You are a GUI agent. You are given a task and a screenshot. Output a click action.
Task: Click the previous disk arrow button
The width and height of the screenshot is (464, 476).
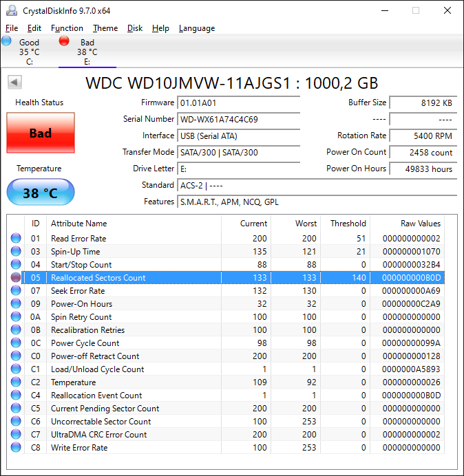(x=14, y=83)
